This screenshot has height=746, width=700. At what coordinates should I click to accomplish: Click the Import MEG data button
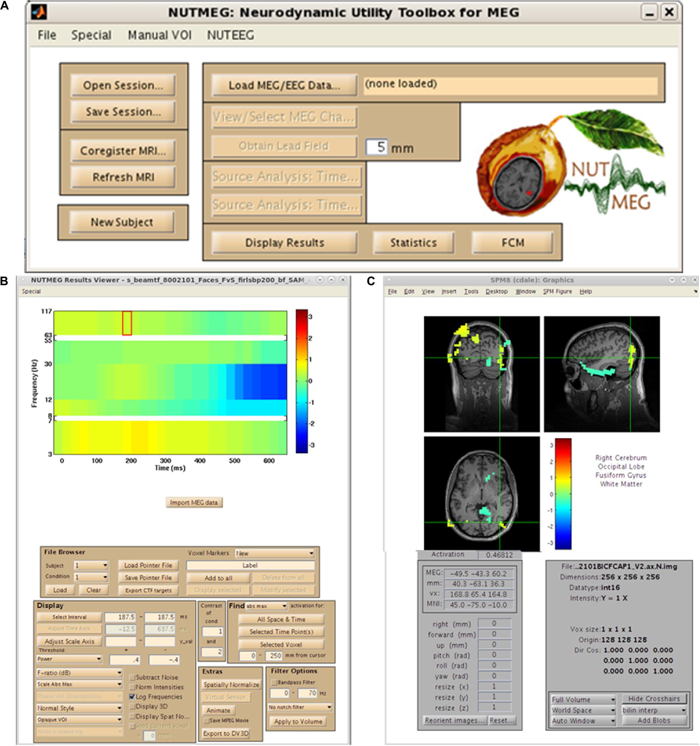point(194,502)
